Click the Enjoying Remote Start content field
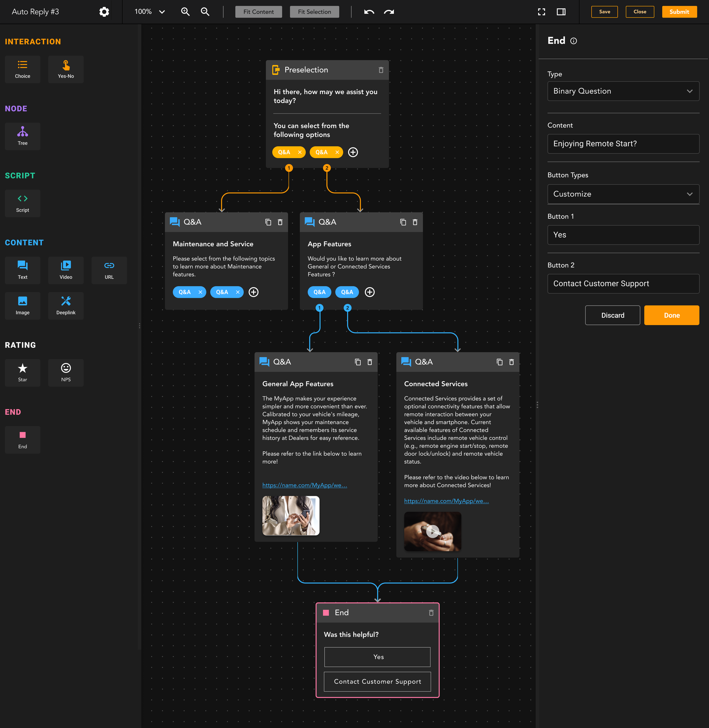The width and height of the screenshot is (709, 728). pyautogui.click(x=623, y=144)
